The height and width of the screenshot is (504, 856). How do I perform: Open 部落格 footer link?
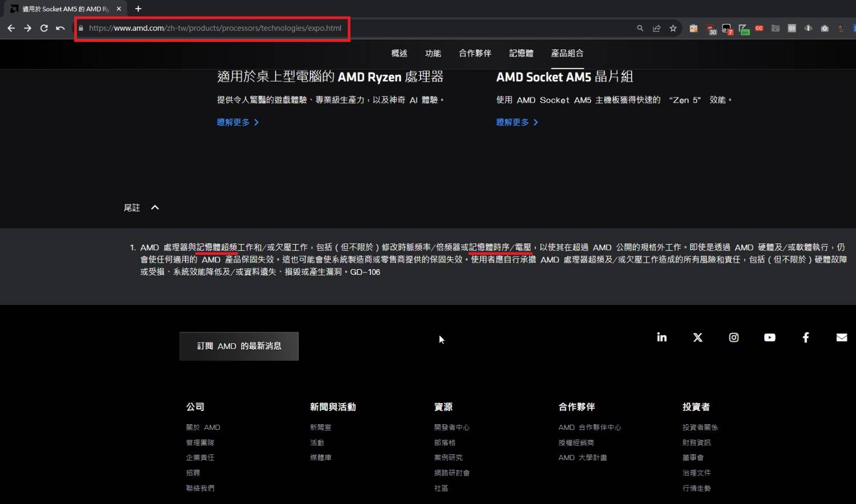click(445, 442)
